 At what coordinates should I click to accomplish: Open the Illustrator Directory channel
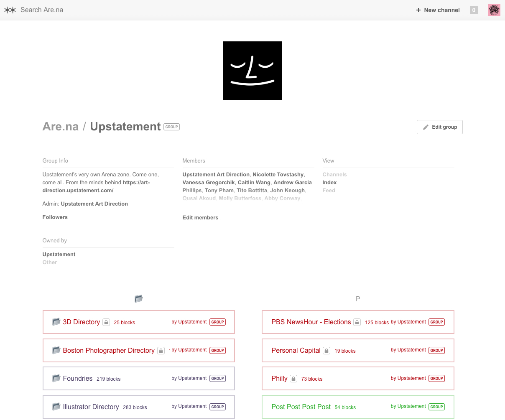[139, 407]
